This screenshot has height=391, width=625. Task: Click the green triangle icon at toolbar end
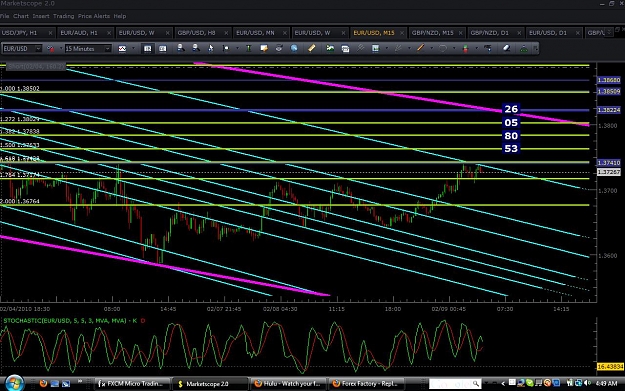pos(524,49)
